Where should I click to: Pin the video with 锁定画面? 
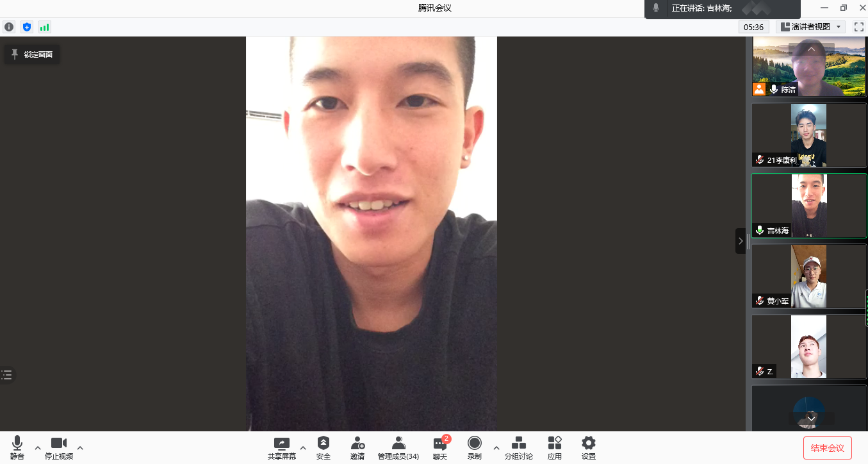tap(32, 54)
